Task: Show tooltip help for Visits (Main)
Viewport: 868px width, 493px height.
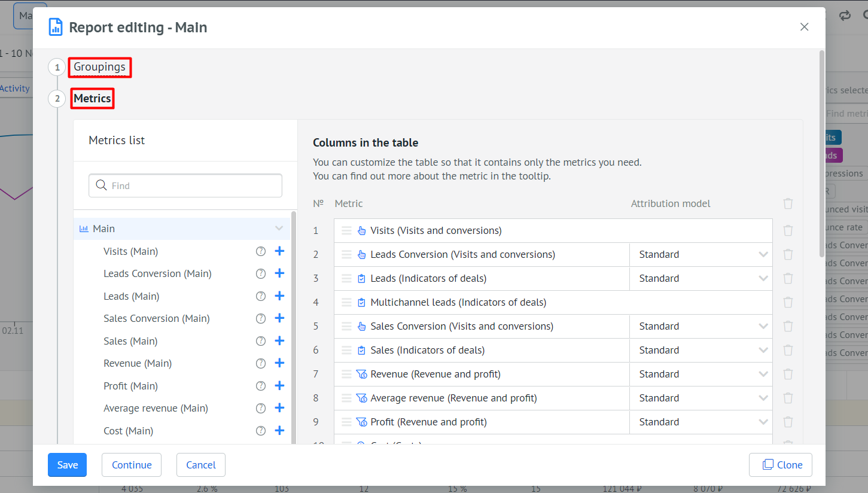Action: coord(261,251)
